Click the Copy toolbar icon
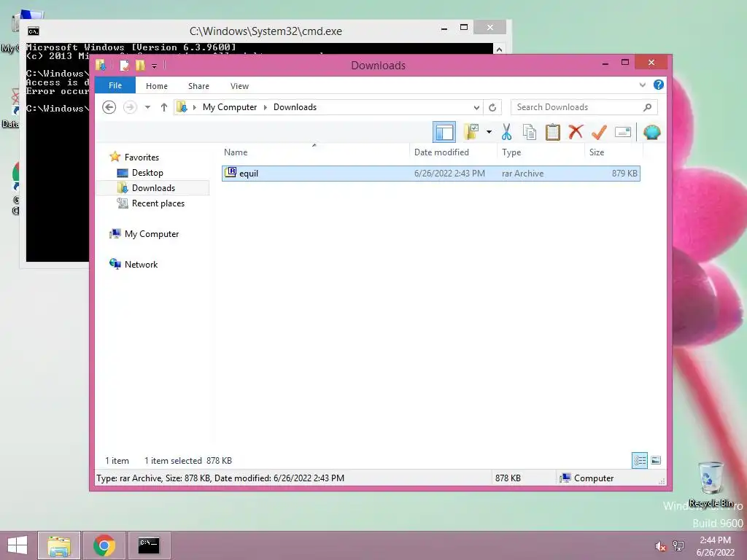This screenshot has width=747, height=560. pos(530,132)
